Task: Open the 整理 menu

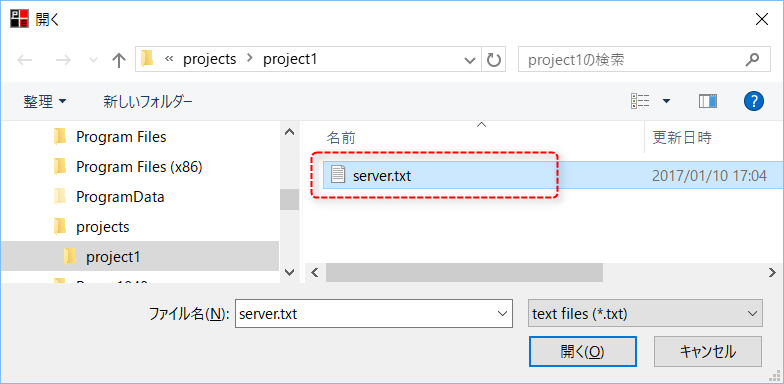Action: pyautogui.click(x=44, y=102)
